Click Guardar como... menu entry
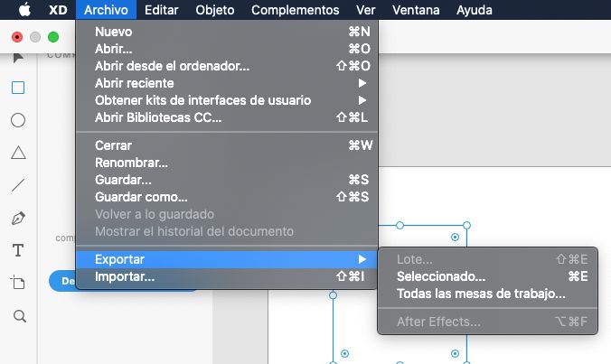Image resolution: width=611 pixels, height=364 pixels. (x=141, y=197)
